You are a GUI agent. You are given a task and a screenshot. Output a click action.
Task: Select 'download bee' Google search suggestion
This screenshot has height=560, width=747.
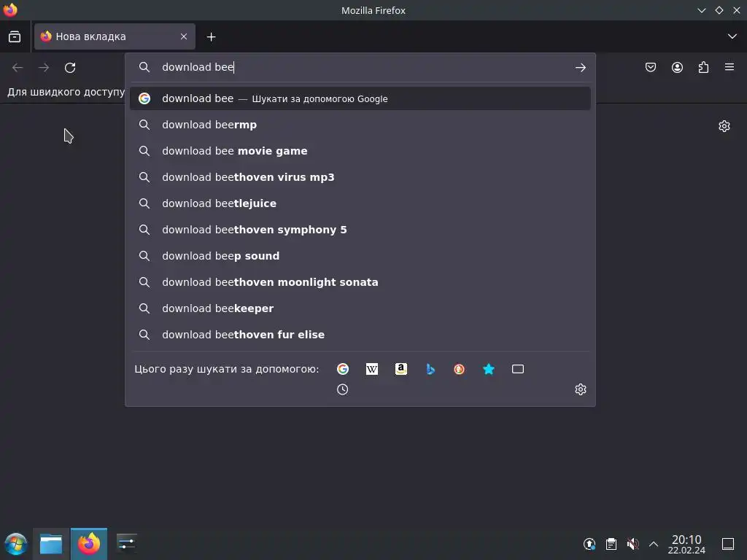coord(360,98)
